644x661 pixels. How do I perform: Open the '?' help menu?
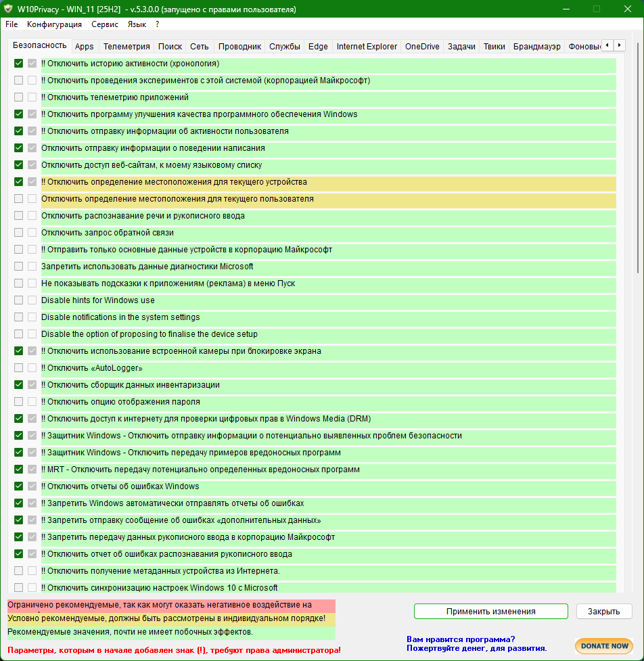click(x=157, y=24)
